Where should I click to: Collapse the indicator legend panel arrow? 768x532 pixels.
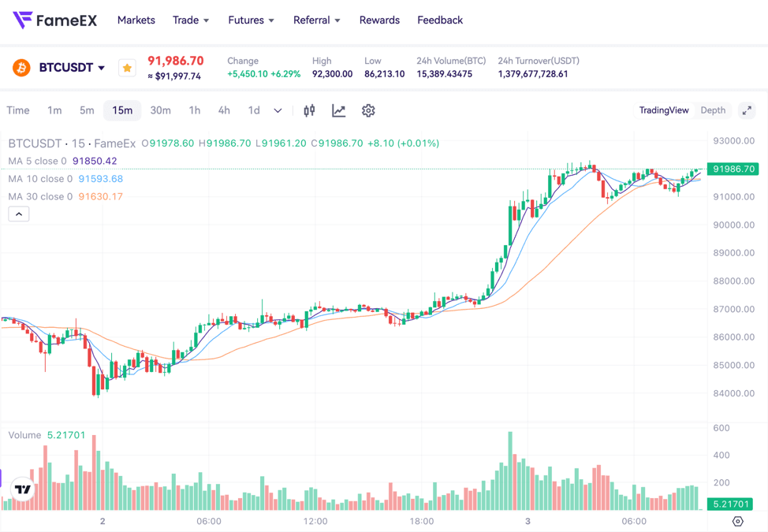point(18,214)
